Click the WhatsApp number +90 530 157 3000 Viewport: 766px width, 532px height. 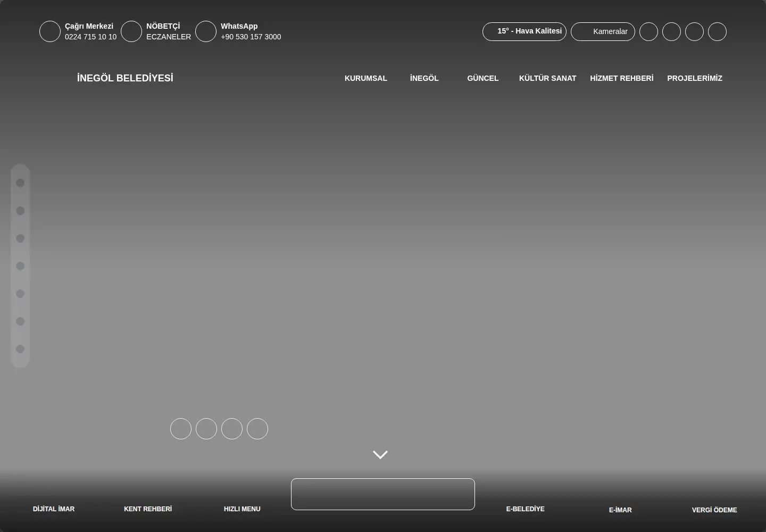(x=251, y=37)
